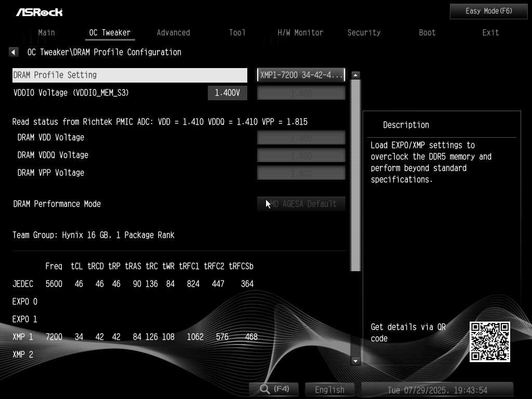
Task: Click the JEDEC tRFC1 value 824
Action: (193, 284)
